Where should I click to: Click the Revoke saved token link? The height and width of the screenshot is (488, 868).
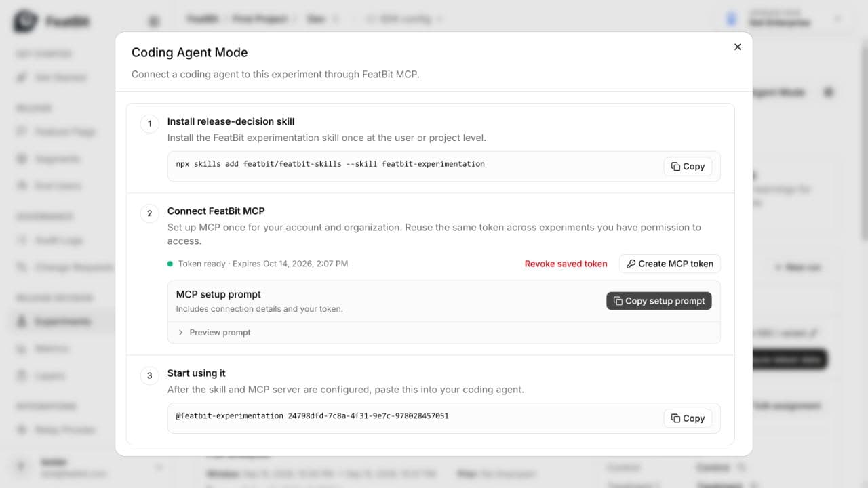566,264
